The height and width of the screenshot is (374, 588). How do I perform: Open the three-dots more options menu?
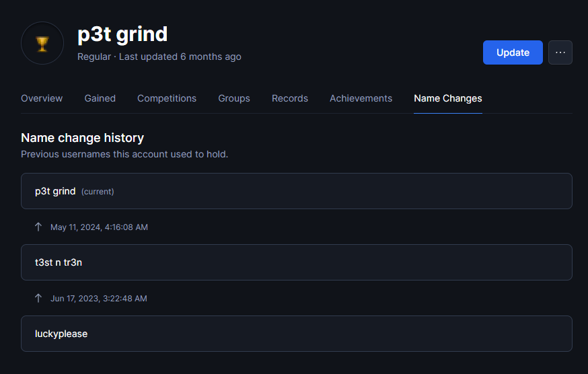coord(560,52)
